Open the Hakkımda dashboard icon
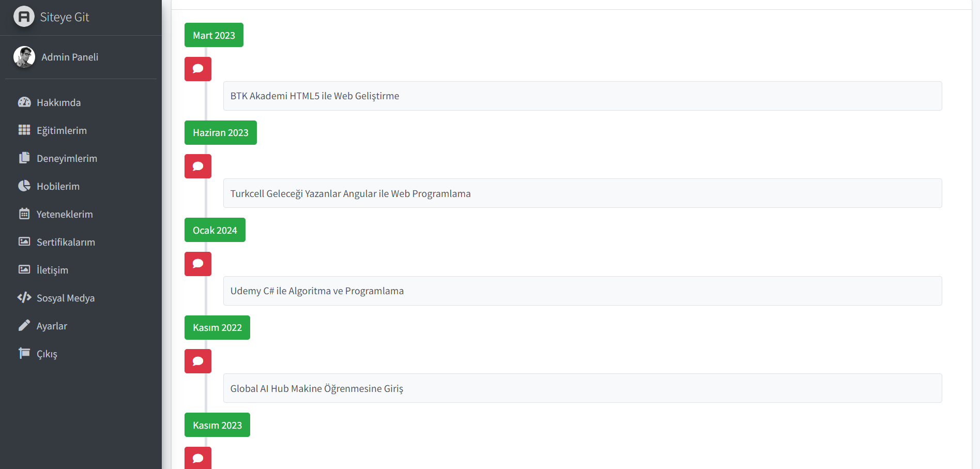 24,102
